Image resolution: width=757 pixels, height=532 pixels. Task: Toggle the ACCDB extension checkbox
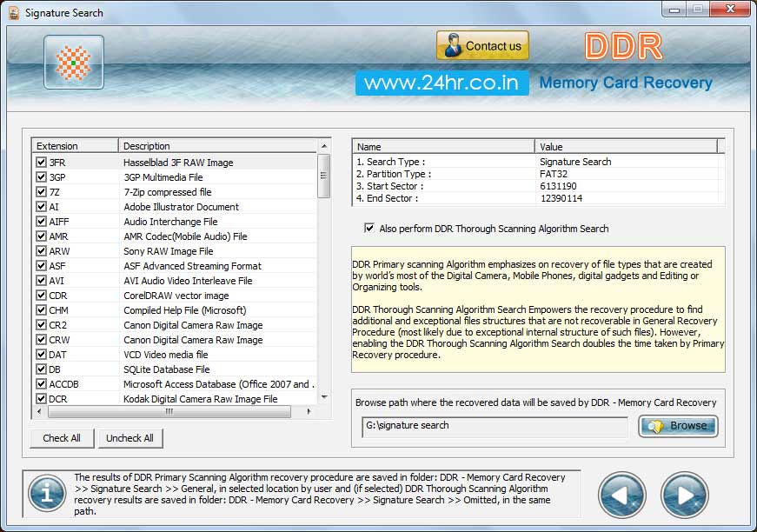[x=41, y=384]
